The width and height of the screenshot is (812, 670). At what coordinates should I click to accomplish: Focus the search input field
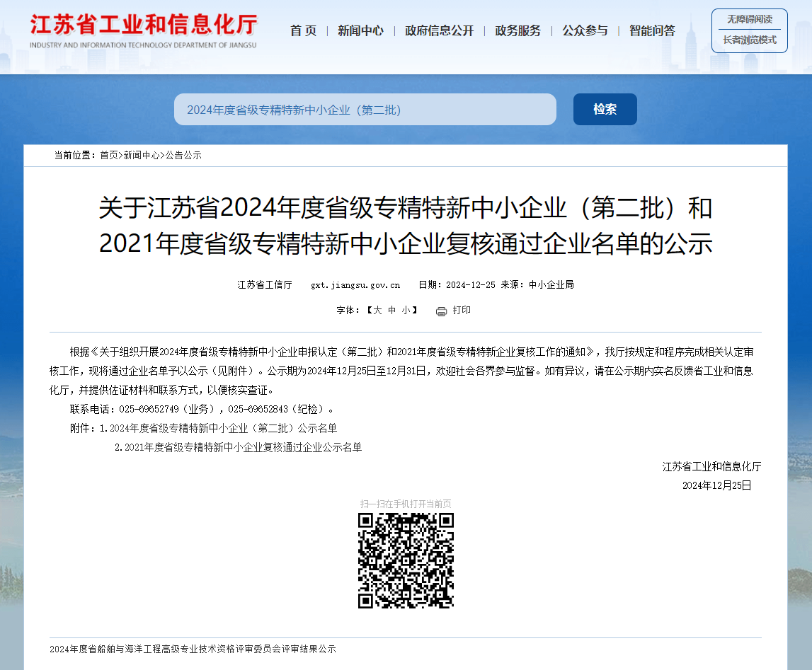365,109
